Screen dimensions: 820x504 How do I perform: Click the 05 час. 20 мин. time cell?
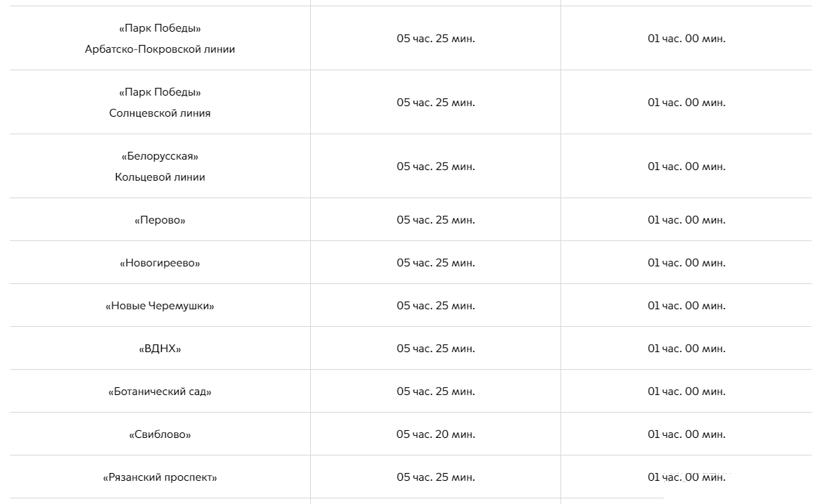[435, 434]
